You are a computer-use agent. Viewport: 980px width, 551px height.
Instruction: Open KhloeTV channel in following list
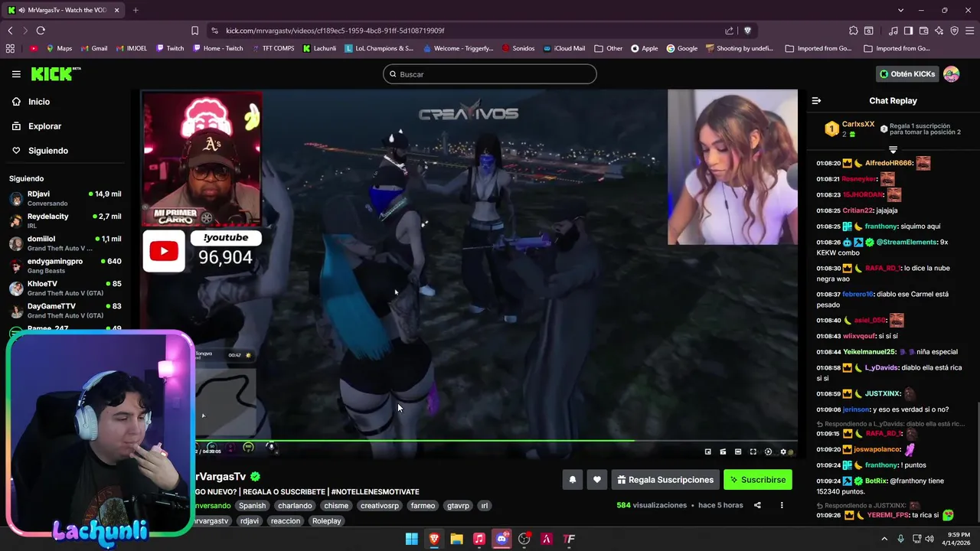pyautogui.click(x=65, y=288)
